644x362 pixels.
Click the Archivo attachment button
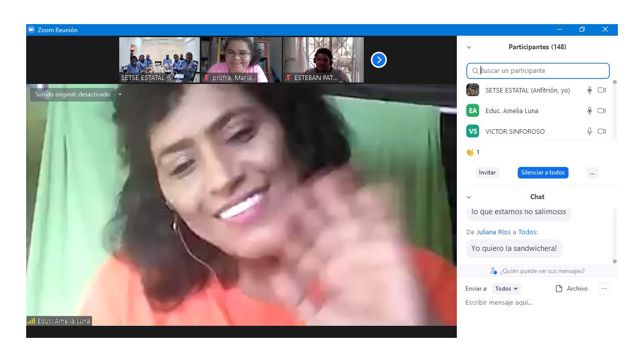tap(572, 289)
